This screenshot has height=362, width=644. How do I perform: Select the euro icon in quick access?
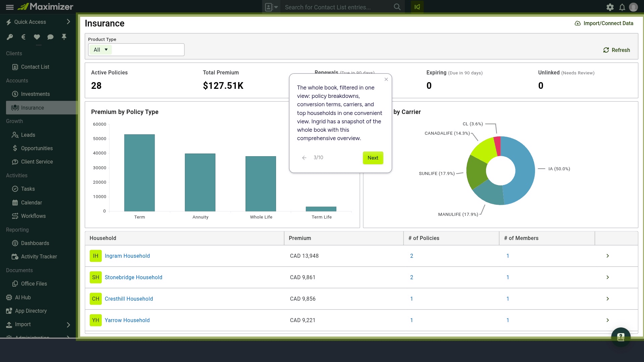pos(23,37)
